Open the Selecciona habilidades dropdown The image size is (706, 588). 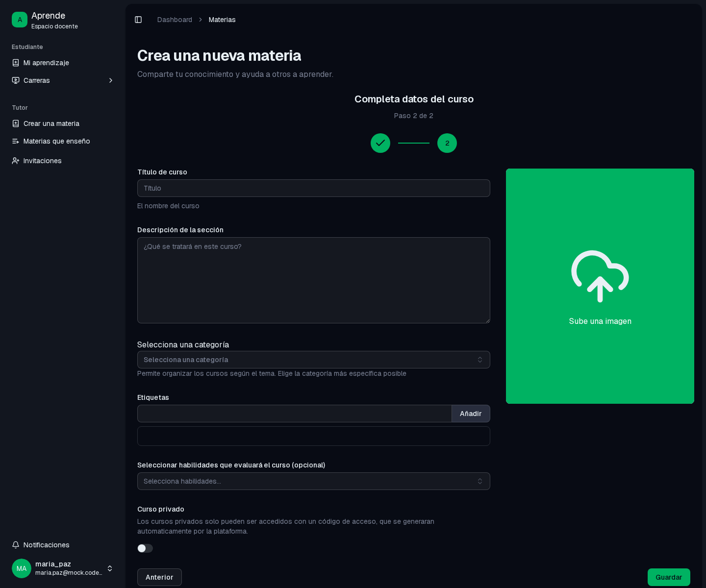[314, 481]
